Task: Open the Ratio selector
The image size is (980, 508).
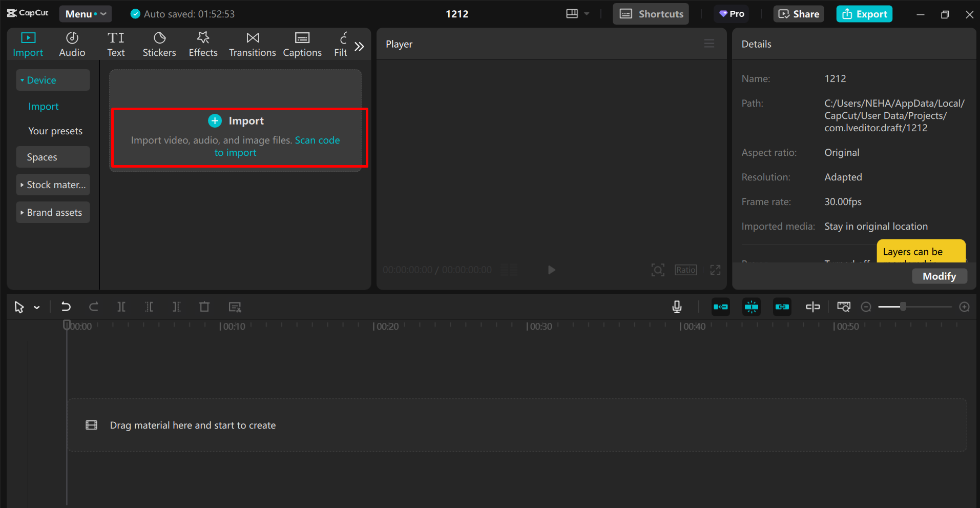Action: pos(686,270)
